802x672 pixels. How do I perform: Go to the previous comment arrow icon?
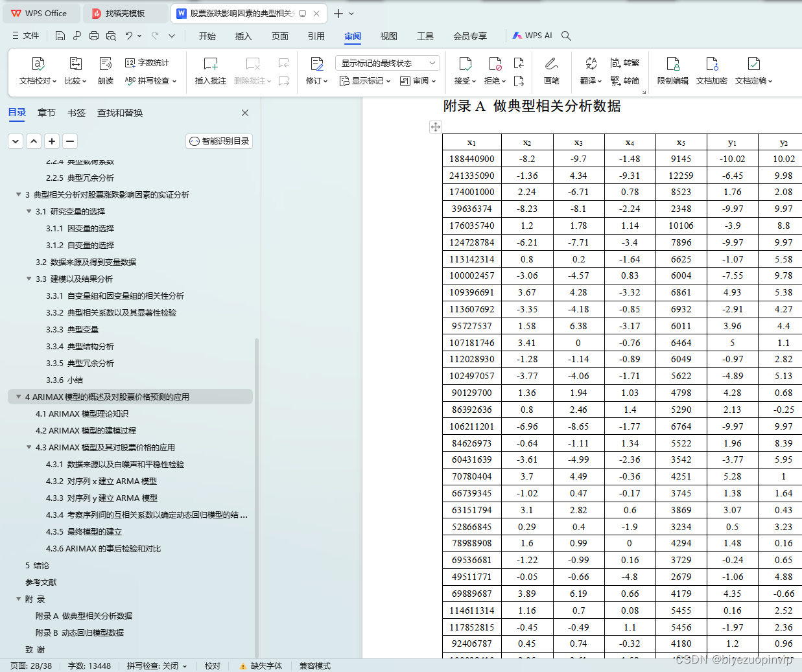(284, 63)
